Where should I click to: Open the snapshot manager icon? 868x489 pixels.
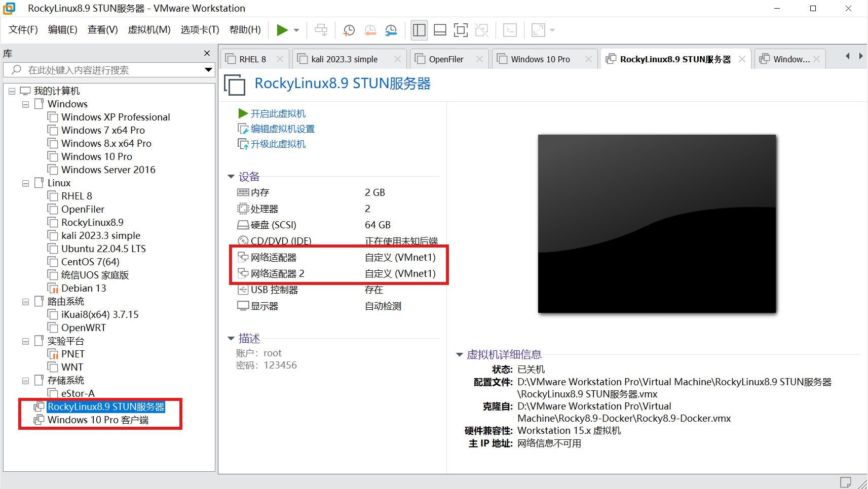click(391, 30)
